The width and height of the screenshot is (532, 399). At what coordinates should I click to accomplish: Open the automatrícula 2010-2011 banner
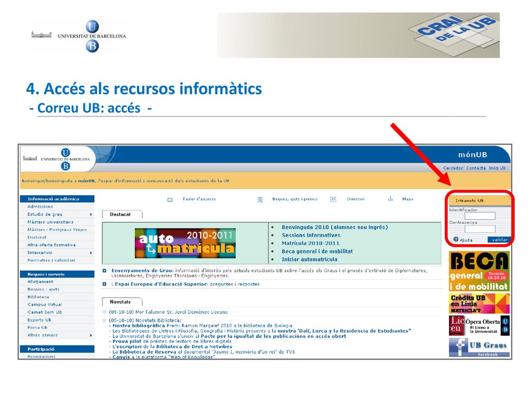185,243
